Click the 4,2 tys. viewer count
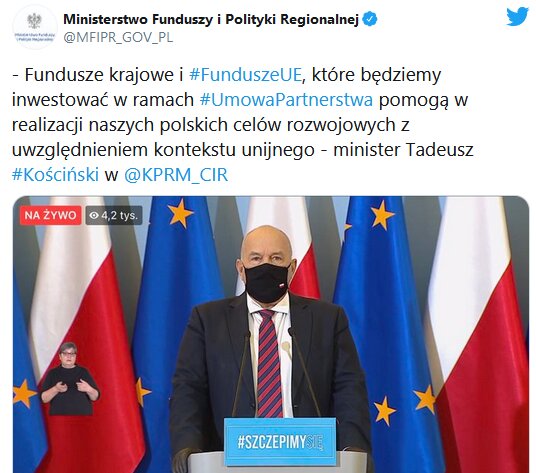 click(x=119, y=215)
